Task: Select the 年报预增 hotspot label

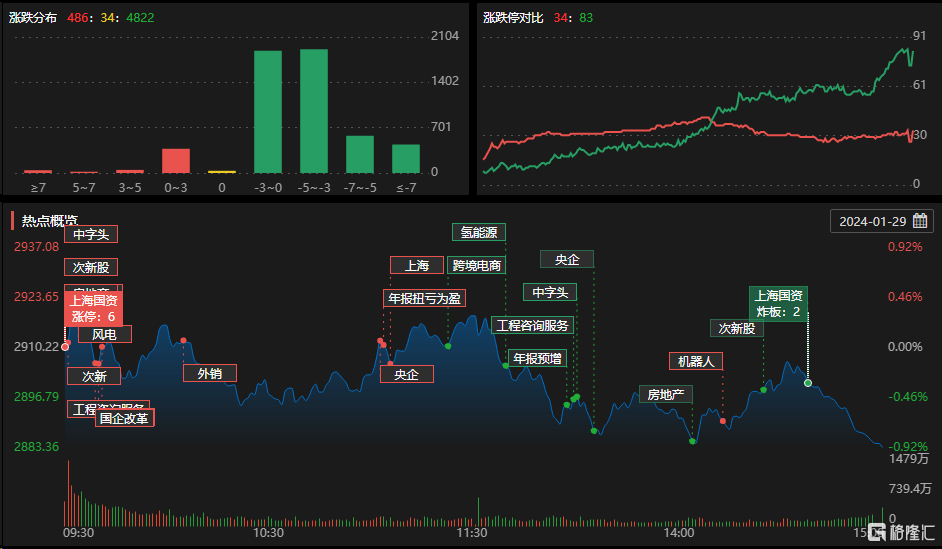Action: [x=537, y=358]
